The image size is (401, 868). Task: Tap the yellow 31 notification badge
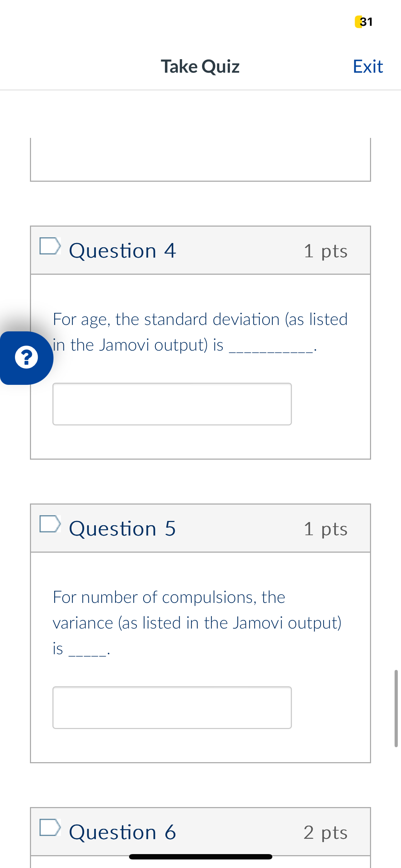363,22
